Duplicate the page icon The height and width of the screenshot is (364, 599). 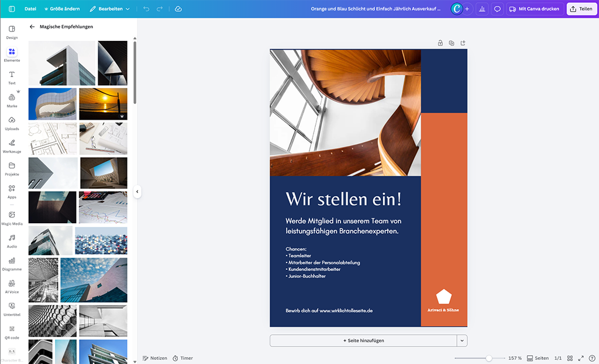[x=452, y=43]
